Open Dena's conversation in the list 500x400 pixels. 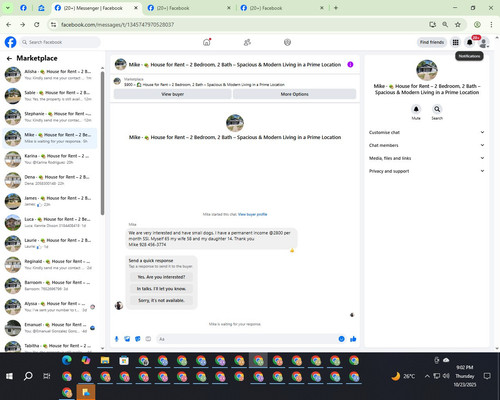50,180
